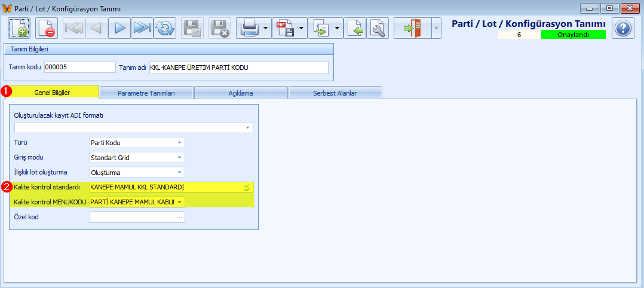
Task: Click the PDF export icon
Action: [284, 28]
